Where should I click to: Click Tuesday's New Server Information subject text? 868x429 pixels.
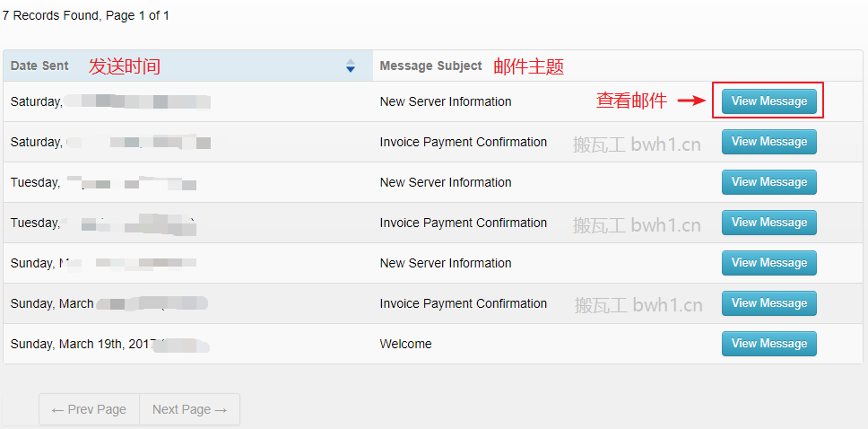(445, 182)
